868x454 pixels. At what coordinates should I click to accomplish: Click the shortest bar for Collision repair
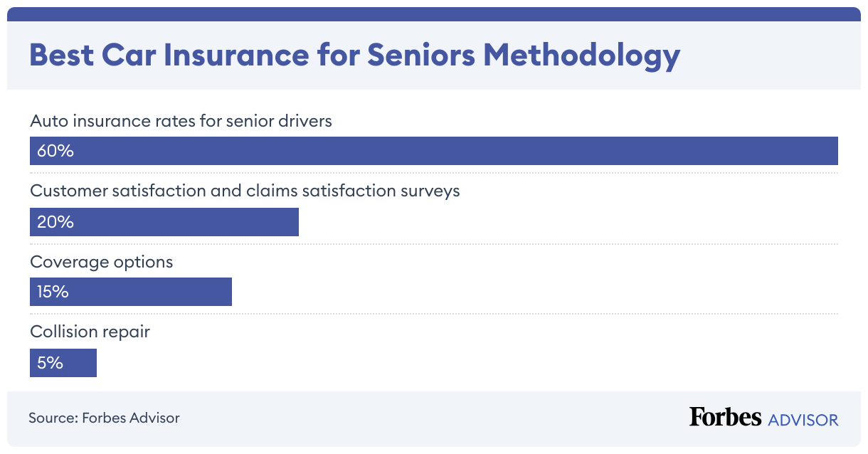[78, 363]
